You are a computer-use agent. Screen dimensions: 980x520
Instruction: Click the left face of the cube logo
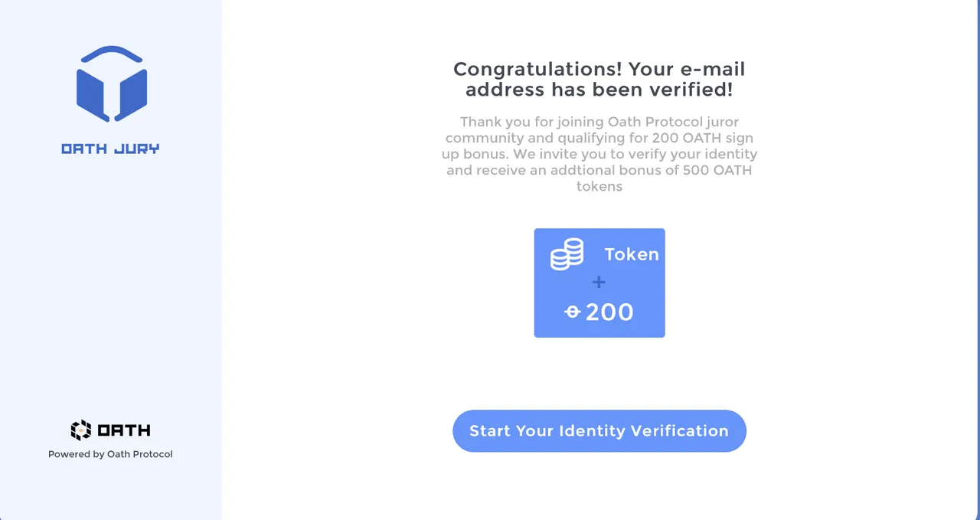click(93, 94)
